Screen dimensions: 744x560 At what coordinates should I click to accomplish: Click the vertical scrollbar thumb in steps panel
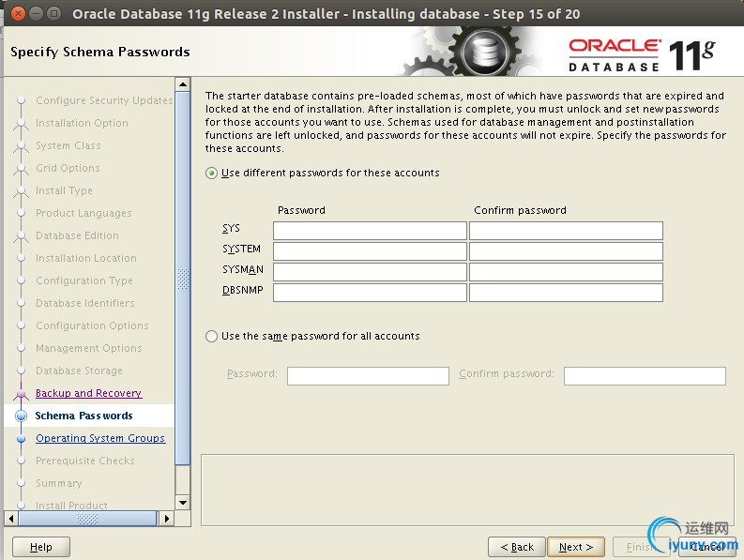183,278
